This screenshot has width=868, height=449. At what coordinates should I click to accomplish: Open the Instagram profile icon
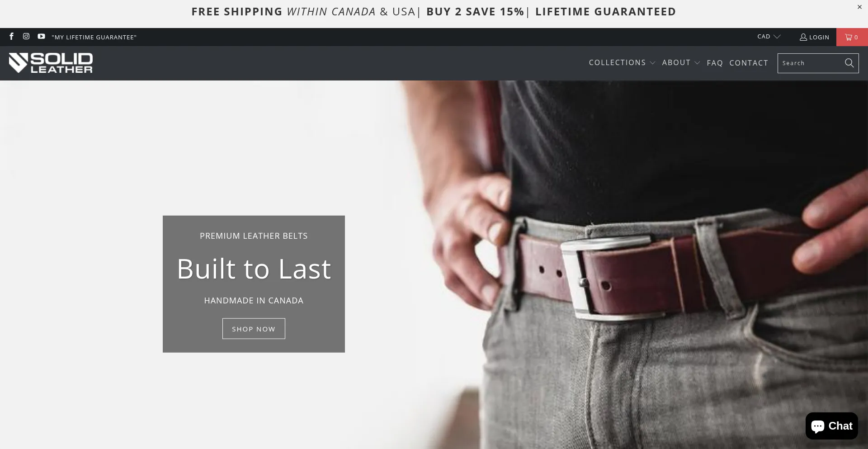26,37
